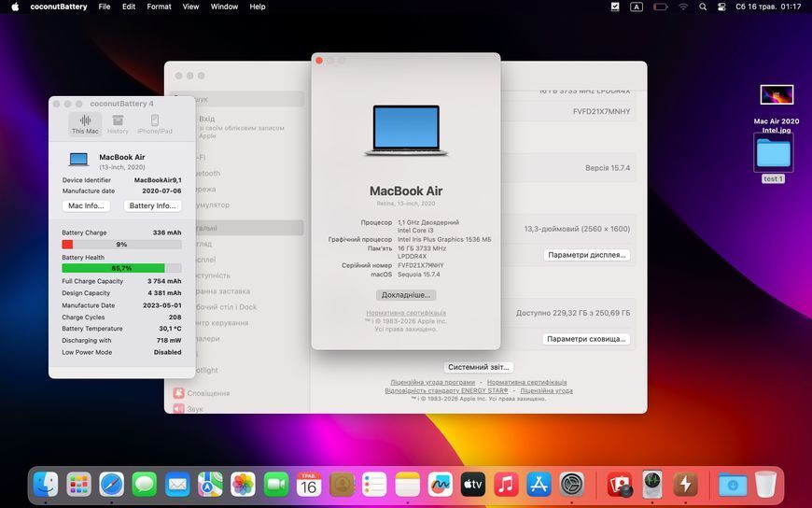Click Системний звіт... button

click(479, 367)
